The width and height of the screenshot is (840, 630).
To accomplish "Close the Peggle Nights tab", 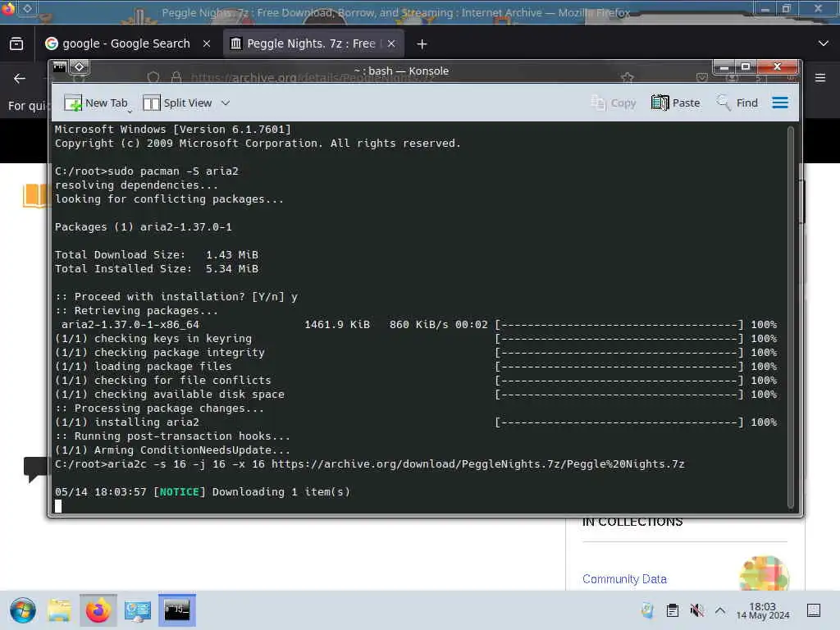I will [x=391, y=44].
